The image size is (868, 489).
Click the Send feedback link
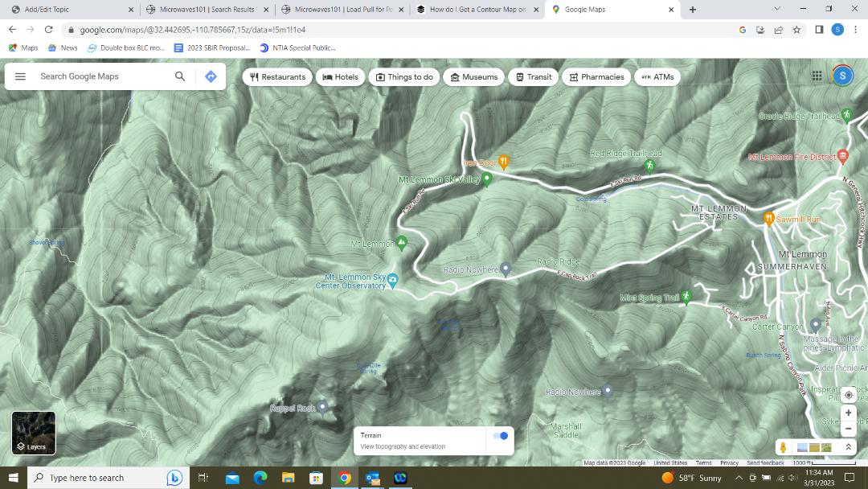765,463
